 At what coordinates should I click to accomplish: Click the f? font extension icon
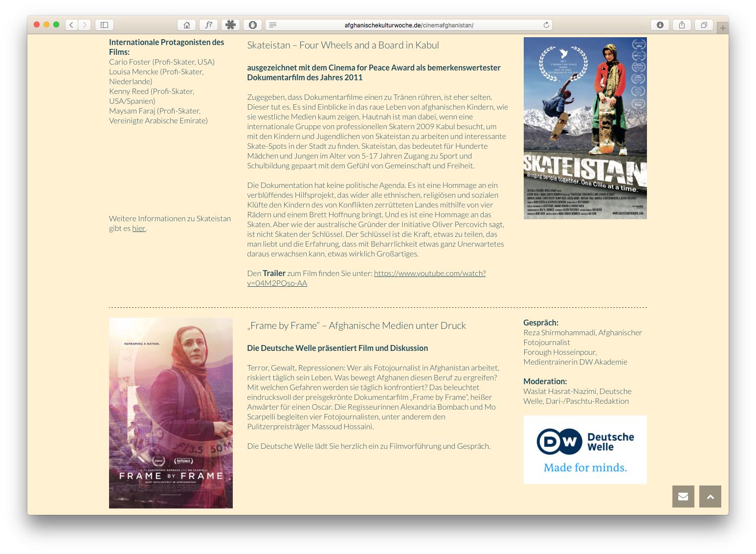[209, 25]
